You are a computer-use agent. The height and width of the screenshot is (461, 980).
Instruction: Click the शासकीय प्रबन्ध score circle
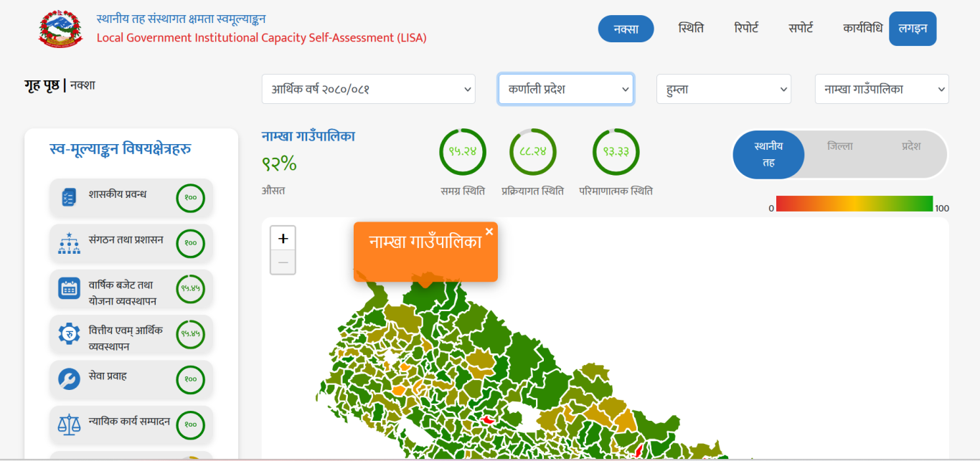pos(190,197)
